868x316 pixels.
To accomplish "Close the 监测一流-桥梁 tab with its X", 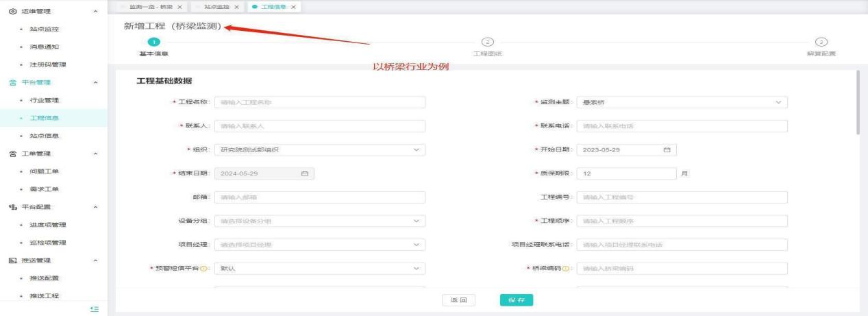I will 179,7.
